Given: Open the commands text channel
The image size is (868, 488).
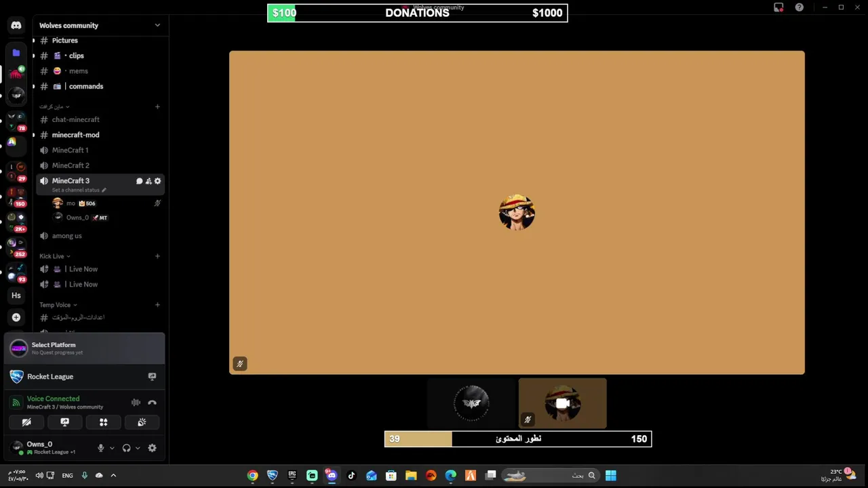Looking at the screenshot, I should [100, 86].
